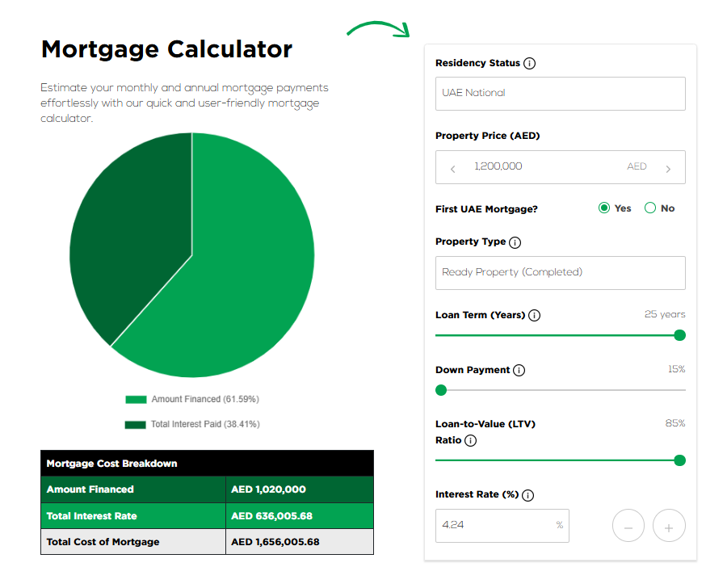
Task: Click the Loan Term slider handle
Action: (679, 335)
